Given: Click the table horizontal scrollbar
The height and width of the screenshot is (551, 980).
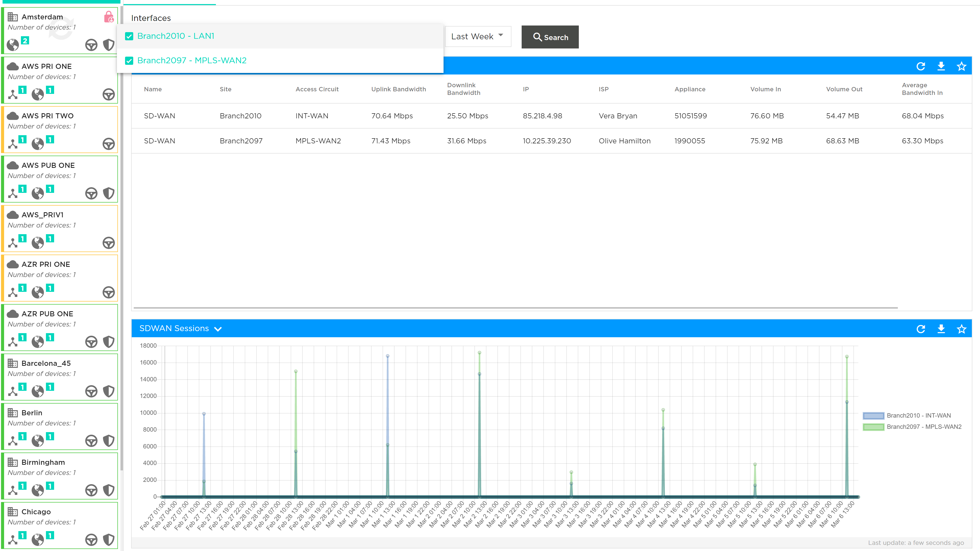Looking at the screenshot, I should click(x=516, y=308).
